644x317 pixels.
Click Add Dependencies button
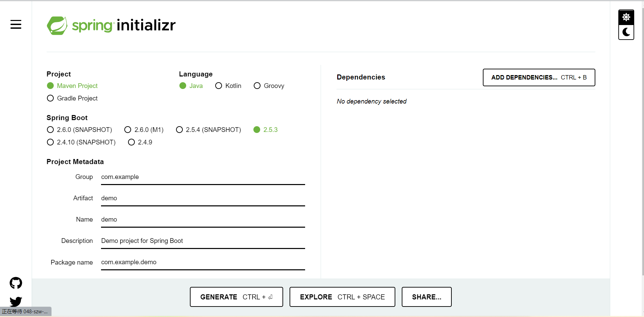point(539,77)
